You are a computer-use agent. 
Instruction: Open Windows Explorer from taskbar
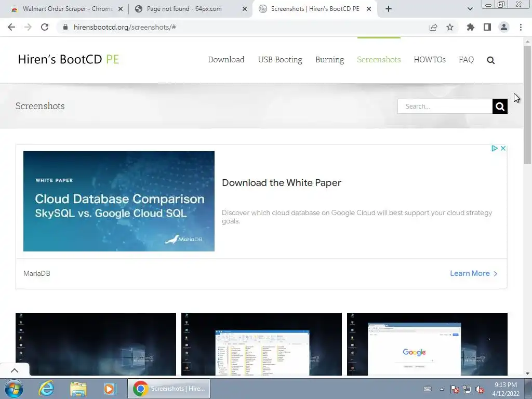tap(78, 389)
